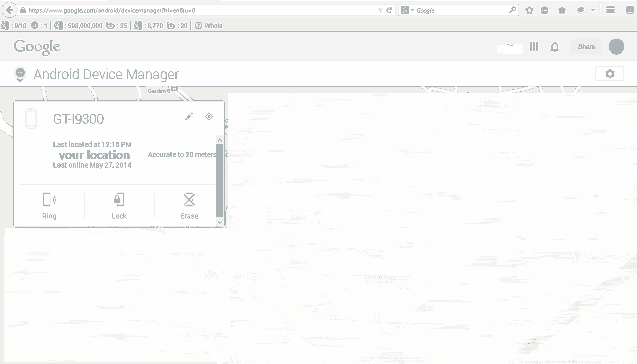Click the device card scrollbar up arrow
Viewport: 637px width, 364px height.
click(x=219, y=140)
